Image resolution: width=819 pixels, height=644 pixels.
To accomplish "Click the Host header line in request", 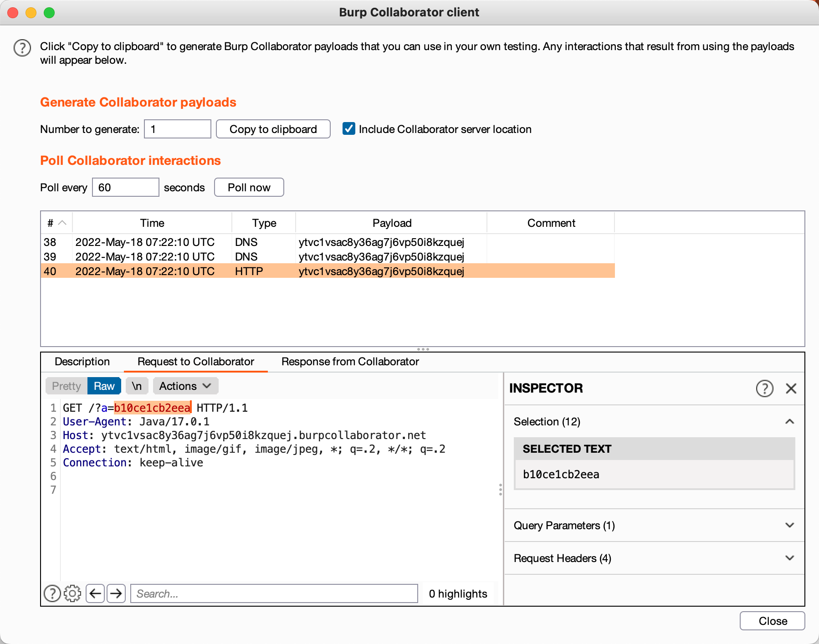I will pos(245,435).
